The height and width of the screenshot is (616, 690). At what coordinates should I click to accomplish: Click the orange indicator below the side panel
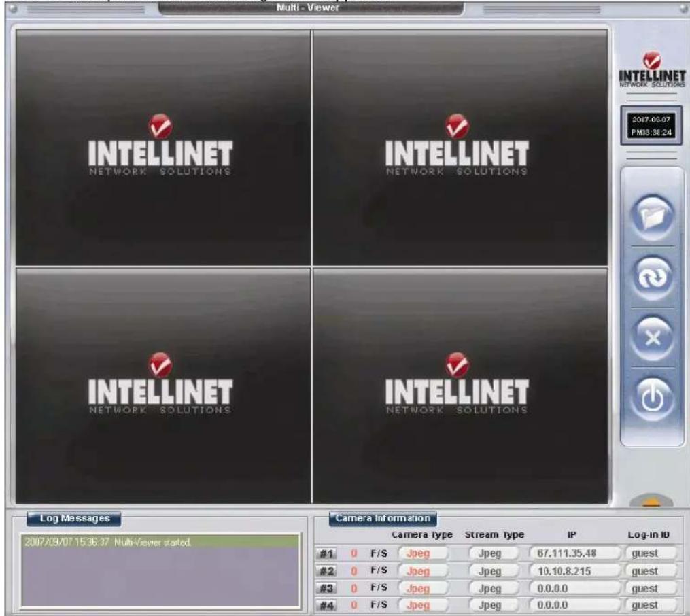pos(651,501)
